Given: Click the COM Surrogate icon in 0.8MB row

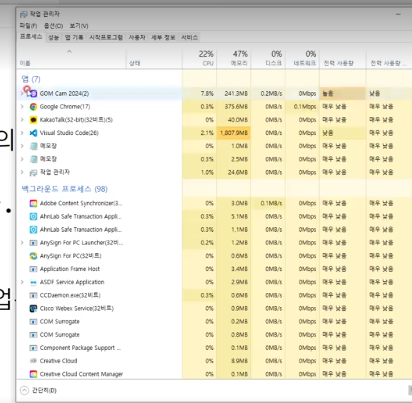Looking at the screenshot, I should tap(33, 335).
